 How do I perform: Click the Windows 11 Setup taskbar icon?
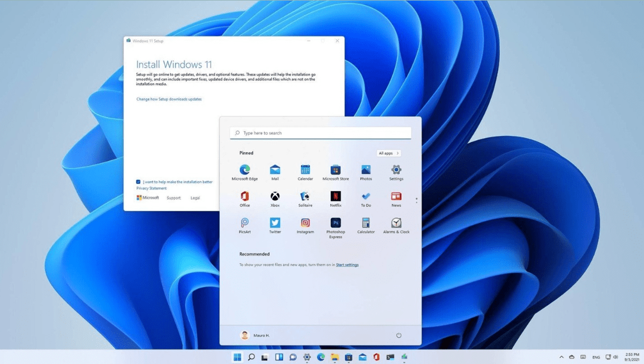pos(405,357)
